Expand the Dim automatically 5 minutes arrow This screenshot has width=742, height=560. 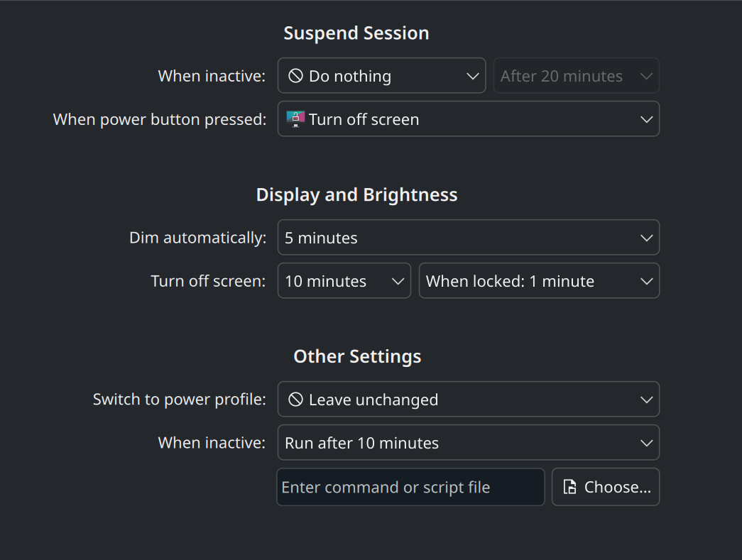(646, 238)
